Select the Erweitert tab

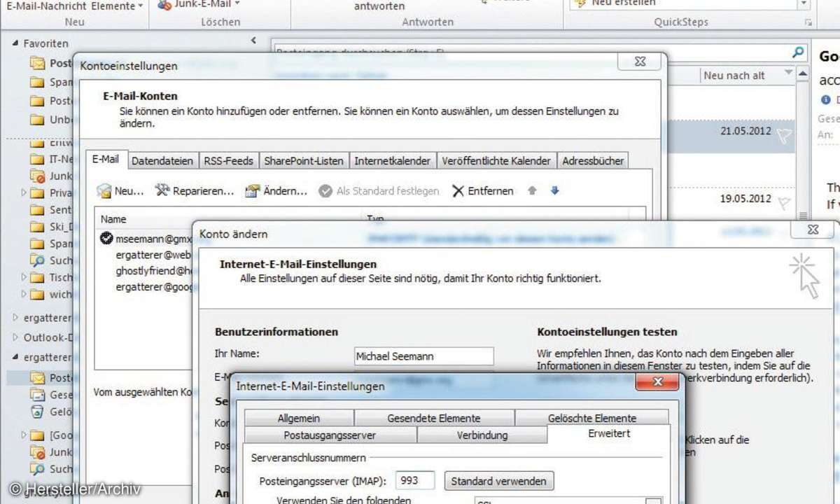coord(609,434)
